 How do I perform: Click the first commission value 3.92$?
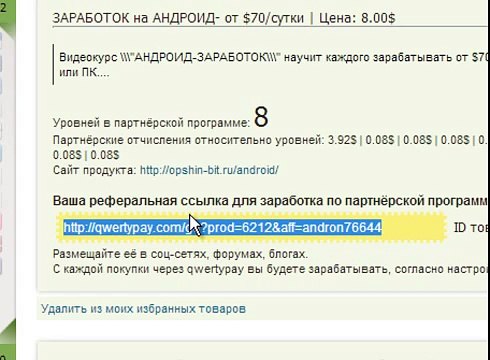(342, 140)
